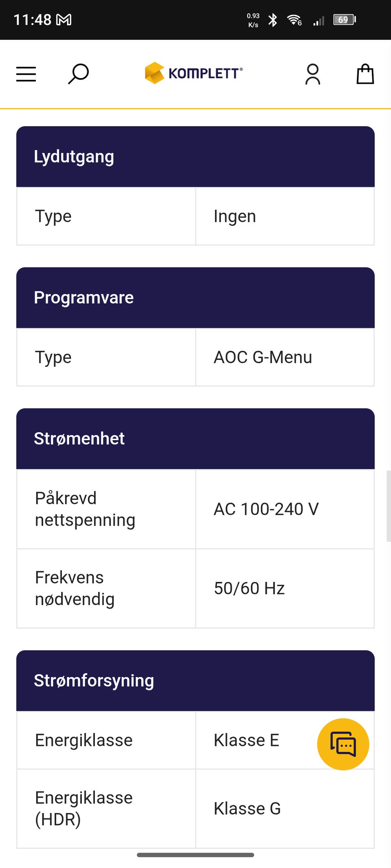
Task: Tap the AC 100-240 V value
Action: coord(266,509)
